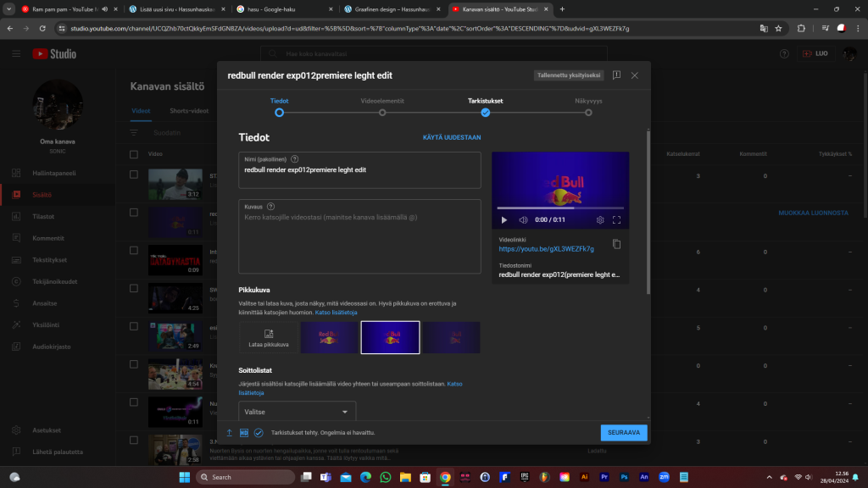Click the YouTube Studio logo

pos(54,53)
